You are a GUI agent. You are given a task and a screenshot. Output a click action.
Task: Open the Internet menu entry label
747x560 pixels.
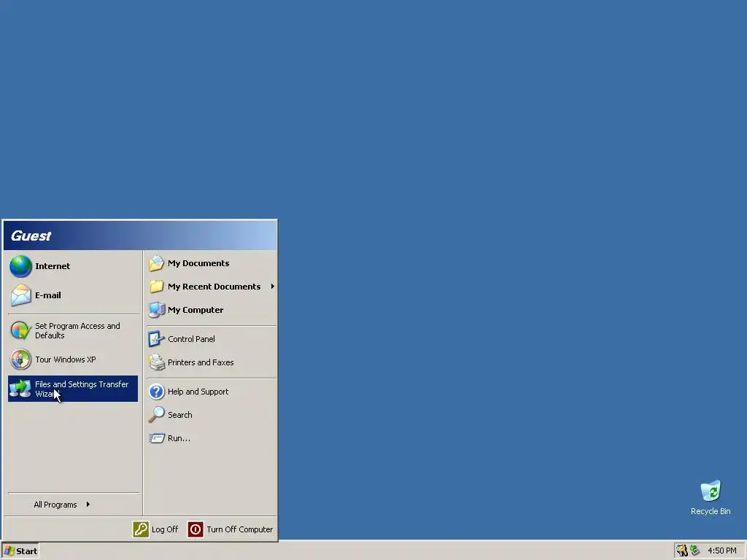pyautogui.click(x=53, y=266)
